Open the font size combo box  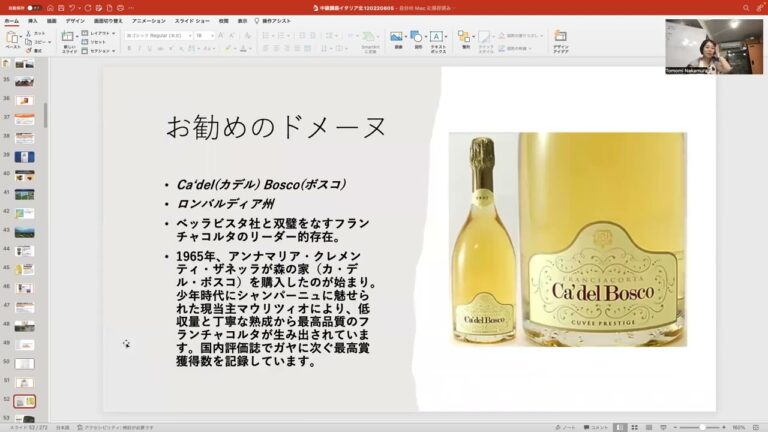click(x=205, y=36)
